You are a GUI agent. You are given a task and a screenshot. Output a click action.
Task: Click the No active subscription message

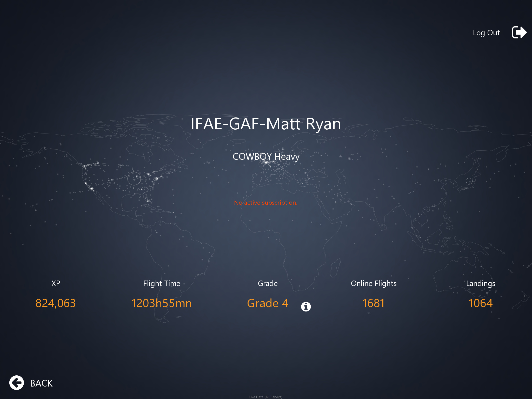pyautogui.click(x=265, y=203)
